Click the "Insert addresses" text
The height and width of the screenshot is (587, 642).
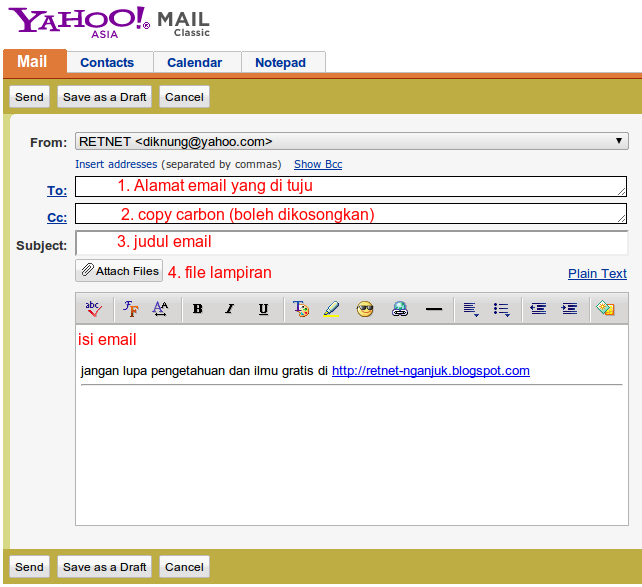point(116,164)
